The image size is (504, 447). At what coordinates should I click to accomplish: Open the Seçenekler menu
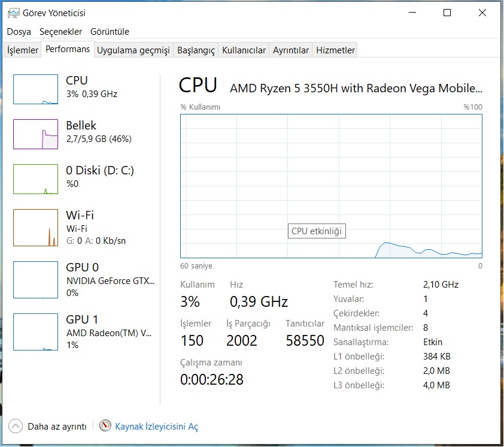coord(60,32)
